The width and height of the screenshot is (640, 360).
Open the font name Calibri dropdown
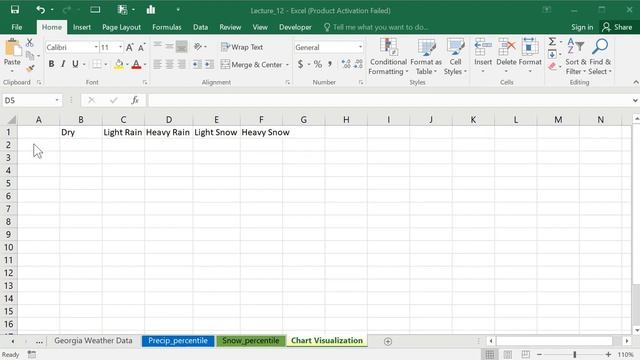click(96, 47)
